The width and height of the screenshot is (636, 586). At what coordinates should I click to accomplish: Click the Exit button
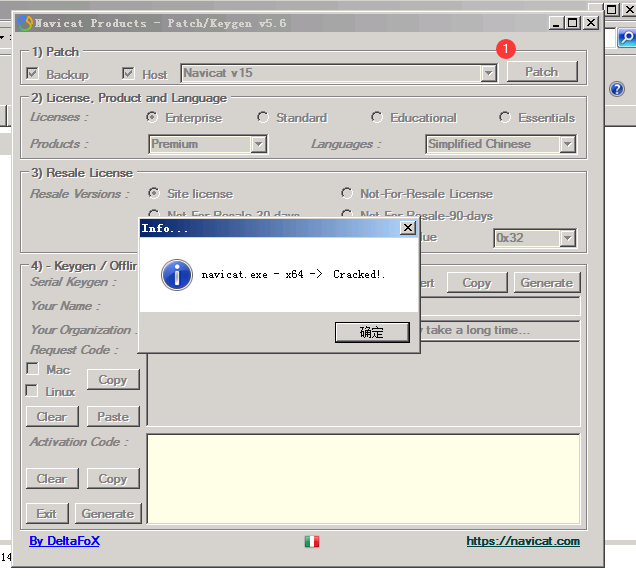tap(47, 513)
